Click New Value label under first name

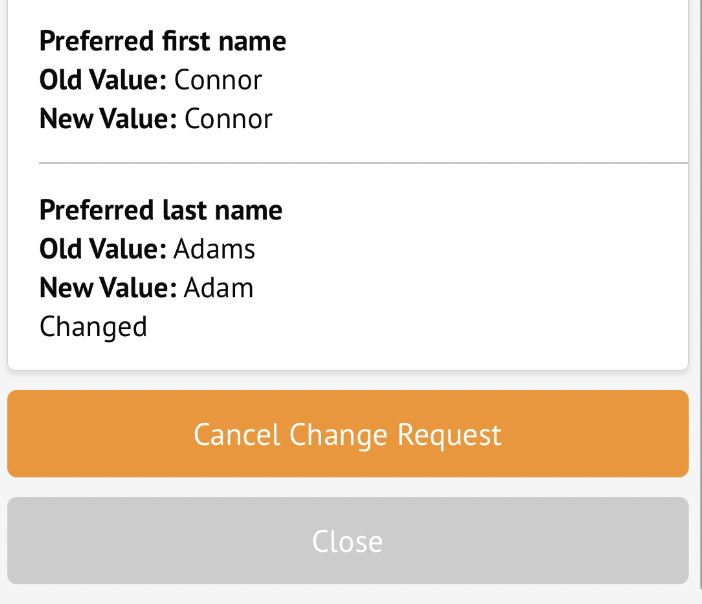(x=108, y=119)
